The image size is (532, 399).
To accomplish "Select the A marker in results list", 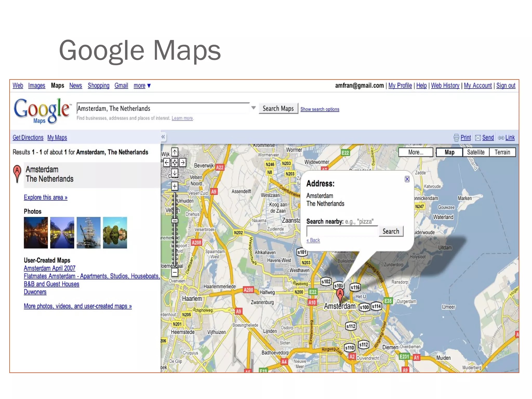I will 17,174.
